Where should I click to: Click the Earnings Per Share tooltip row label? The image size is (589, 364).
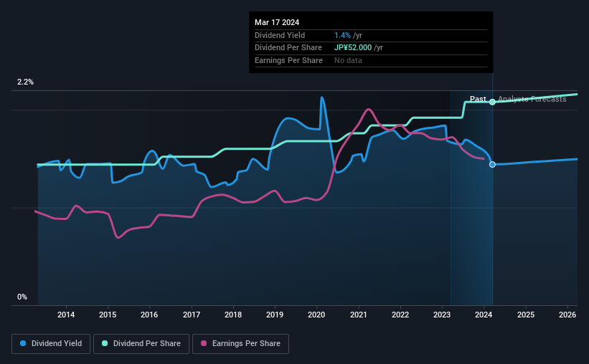click(x=288, y=60)
